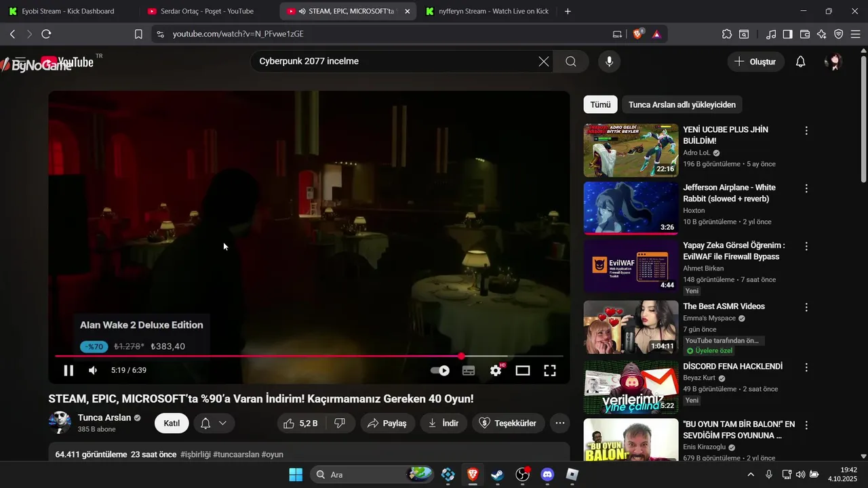
Task: Open Windows Start menu
Action: click(296, 474)
